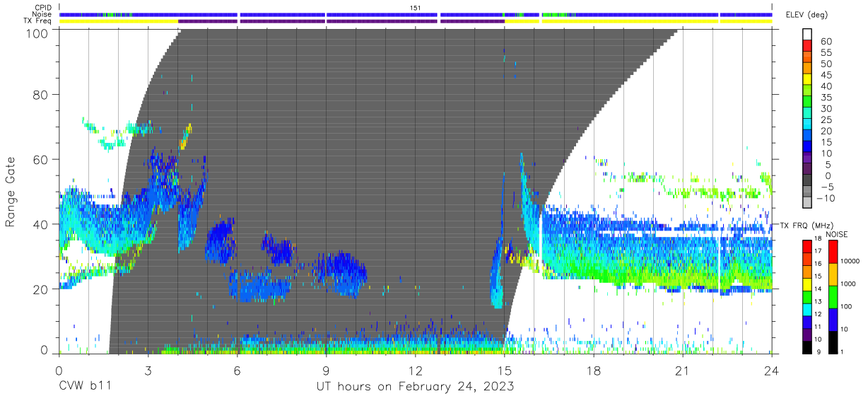Screen dimensions: 868x401
Task: Select the yellow swatch in ELEV colorbar
Action: point(807,81)
